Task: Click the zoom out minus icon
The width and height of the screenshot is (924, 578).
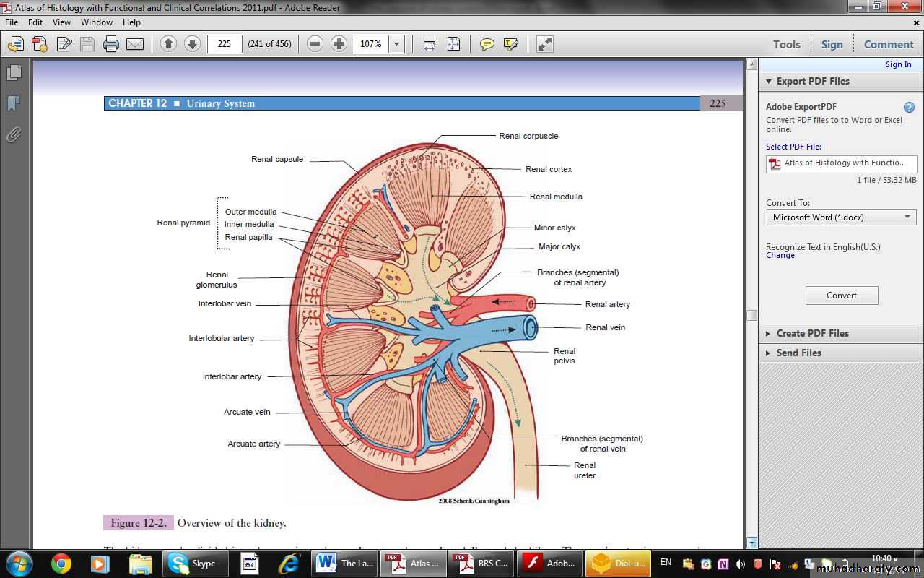Action: tap(315, 44)
